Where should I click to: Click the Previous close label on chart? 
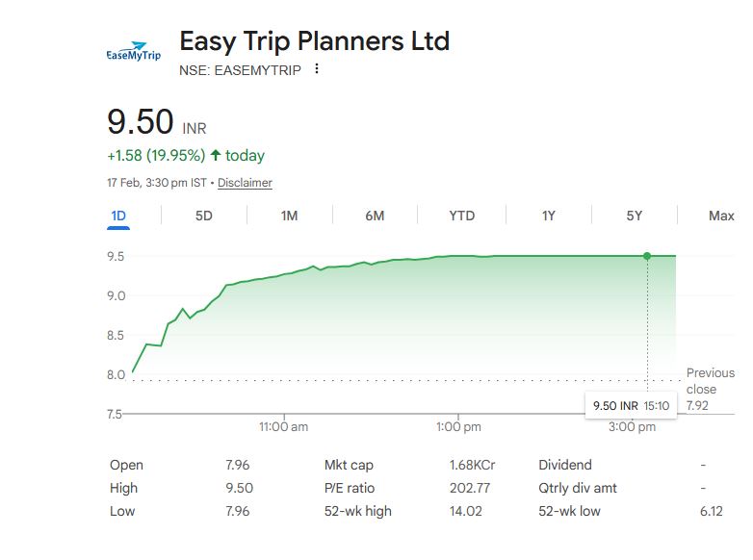[710, 381]
